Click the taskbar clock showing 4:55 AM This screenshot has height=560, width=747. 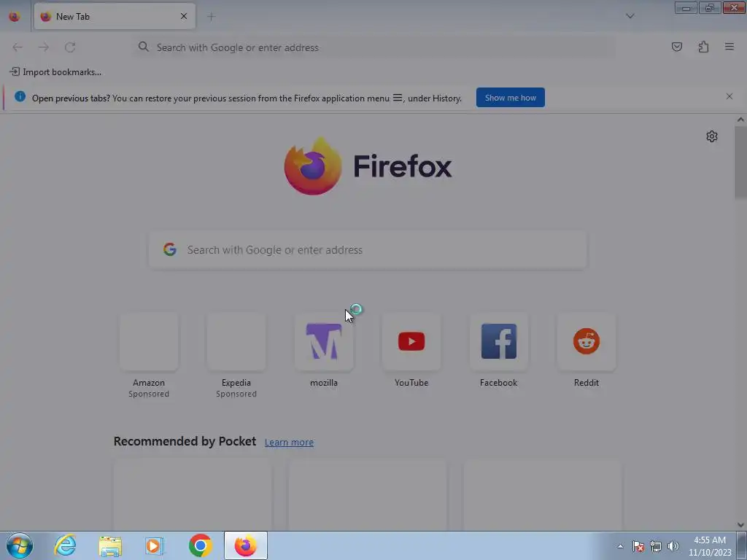click(709, 546)
